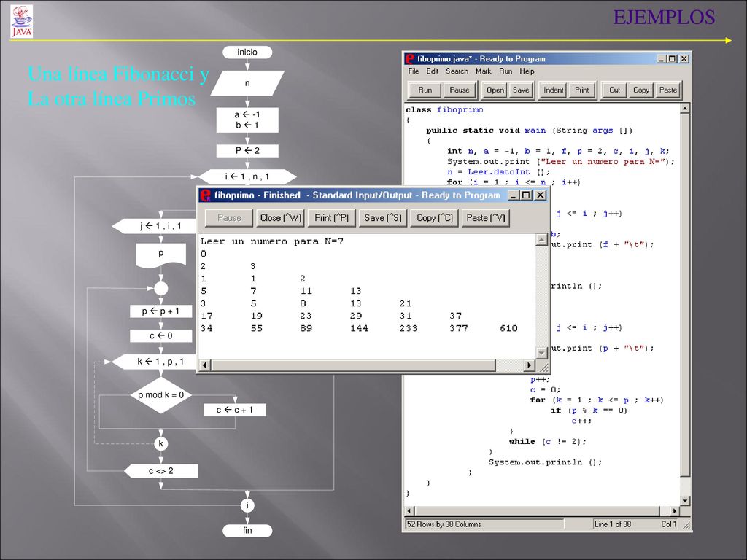Open the Run menu
Screen dimensions: 747x560
click(506, 71)
